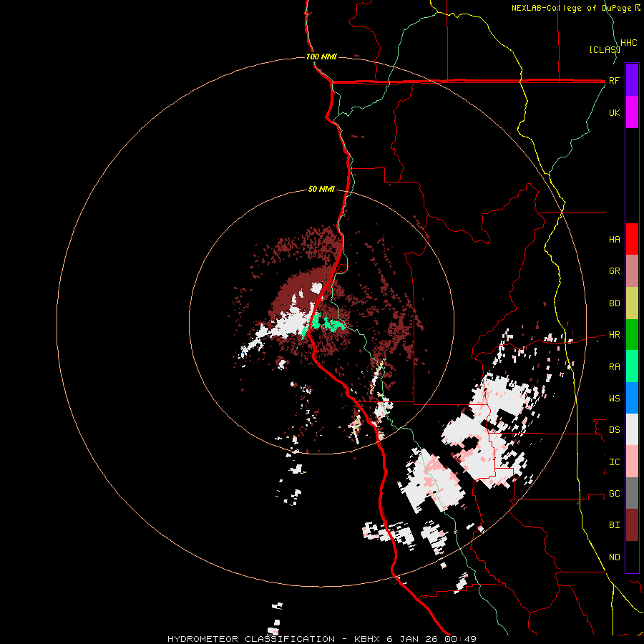Click the "NEXLAB-College of DuPage" credit text
This screenshot has height=644, width=644.
(x=571, y=8)
